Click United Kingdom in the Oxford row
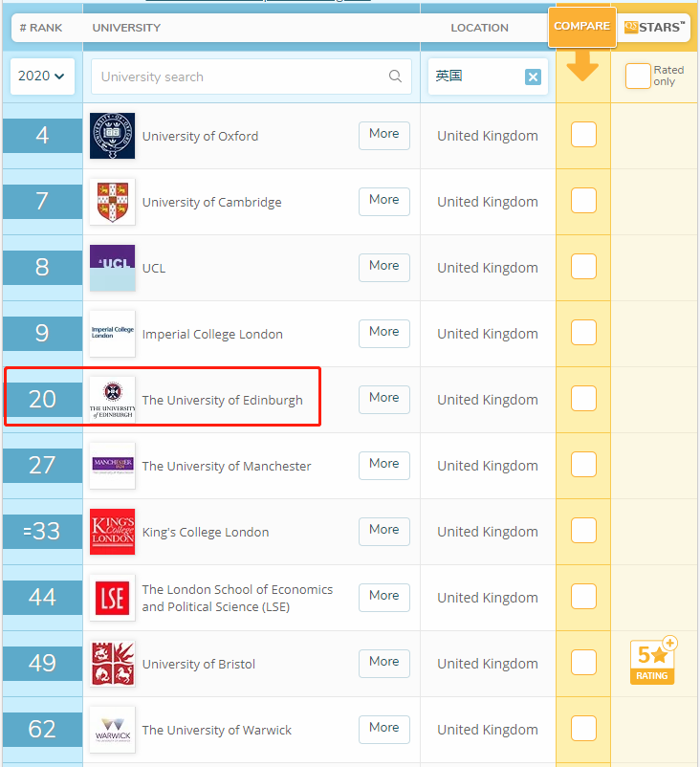Screen dimensions: 700x767 click(x=487, y=136)
